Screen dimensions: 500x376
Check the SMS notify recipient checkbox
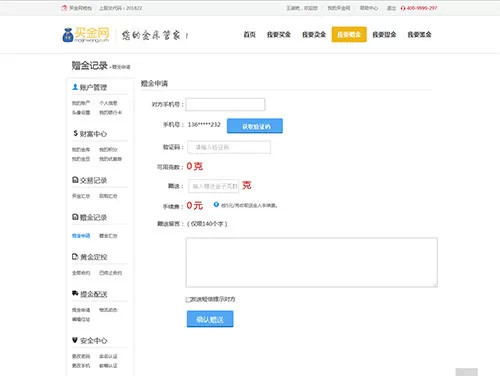pyautogui.click(x=188, y=299)
